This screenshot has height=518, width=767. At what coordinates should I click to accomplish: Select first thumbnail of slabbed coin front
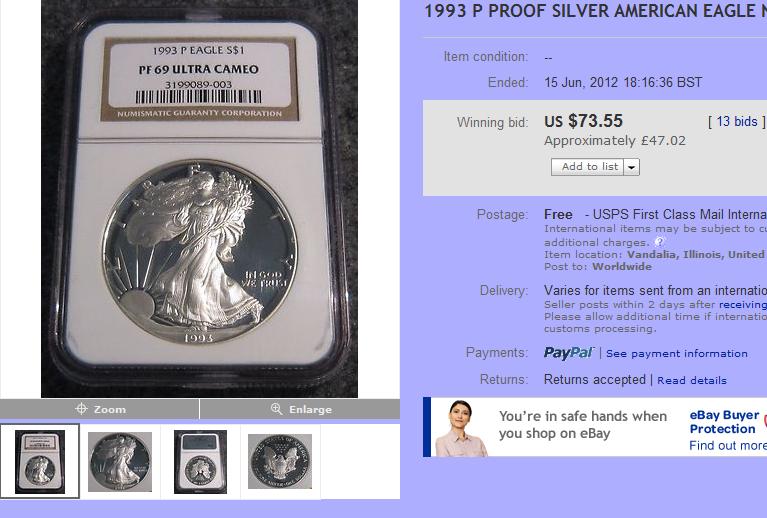(x=40, y=461)
